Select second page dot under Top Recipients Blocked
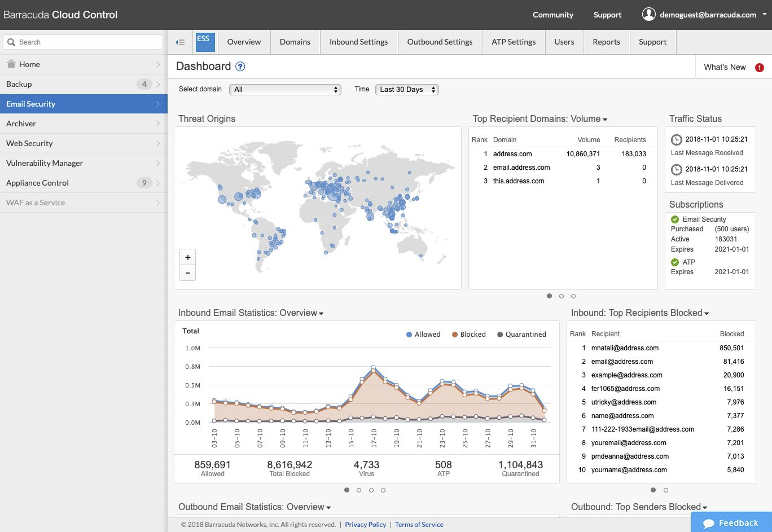The image size is (772, 532). click(x=666, y=490)
